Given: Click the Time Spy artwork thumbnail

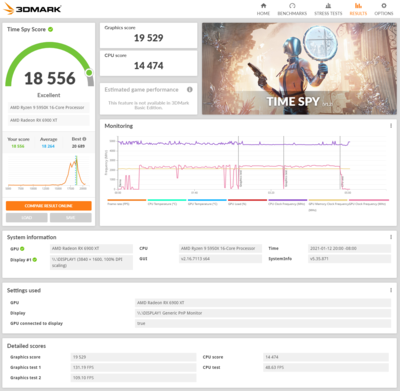Looking at the screenshot, I should 299,69.
